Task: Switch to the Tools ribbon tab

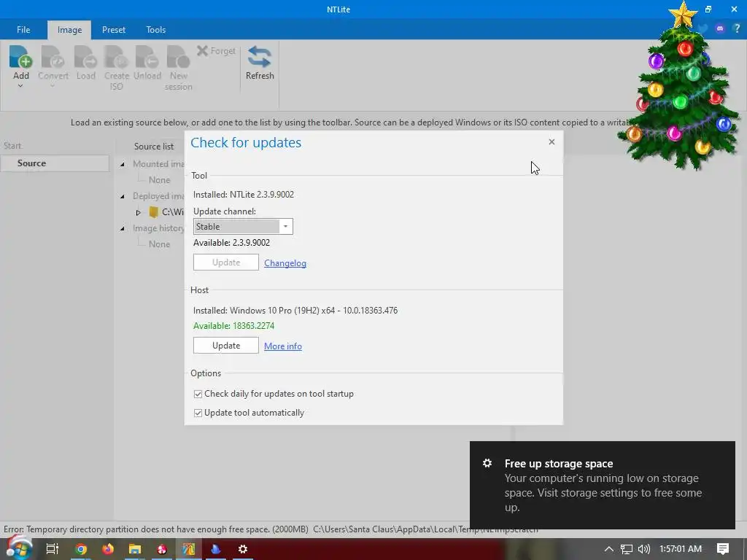Action: tap(156, 29)
